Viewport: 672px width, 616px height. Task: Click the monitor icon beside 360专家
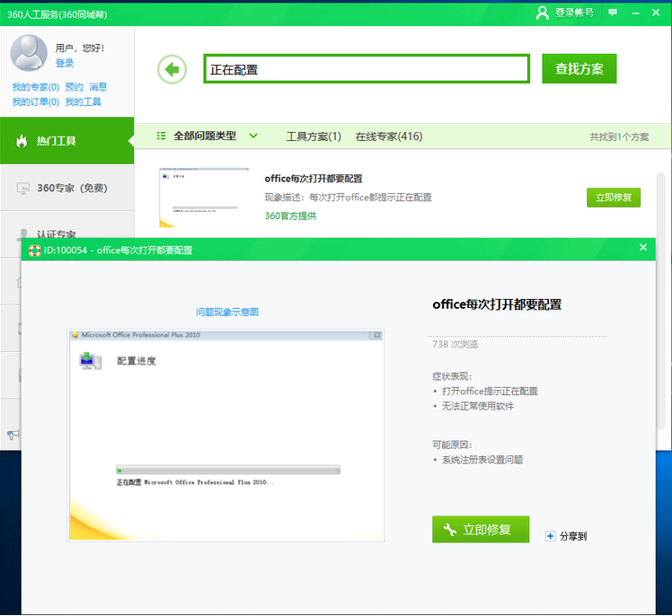pos(23,188)
